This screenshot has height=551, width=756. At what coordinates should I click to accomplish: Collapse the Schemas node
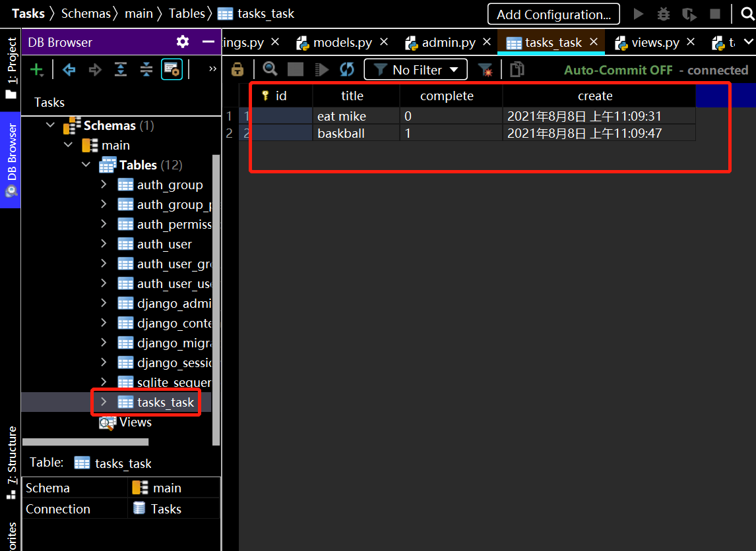pos(50,125)
